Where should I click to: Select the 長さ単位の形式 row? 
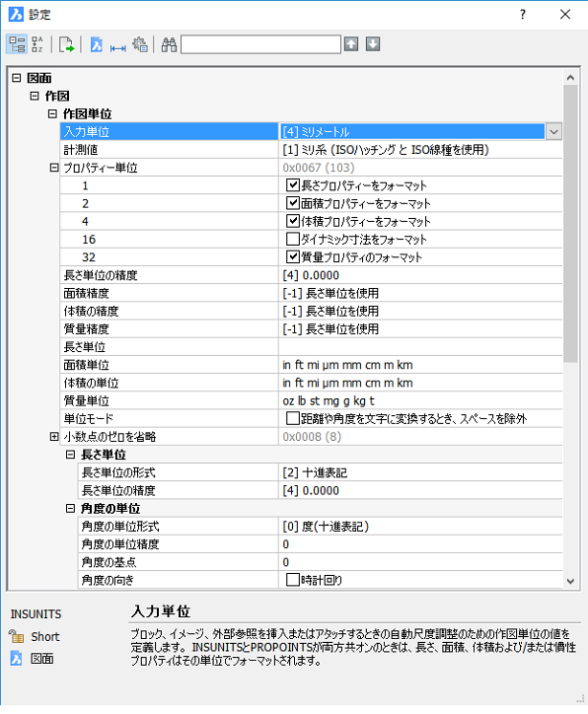(321, 472)
